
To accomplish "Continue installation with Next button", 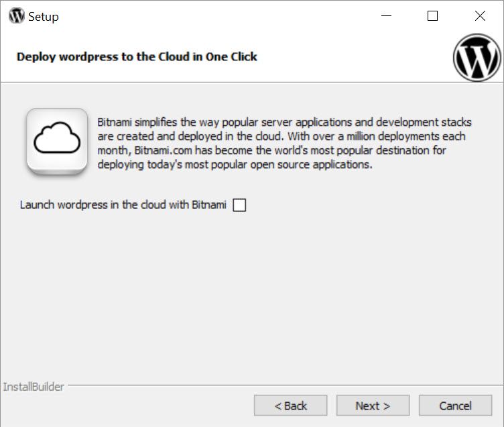I will [x=373, y=406].
